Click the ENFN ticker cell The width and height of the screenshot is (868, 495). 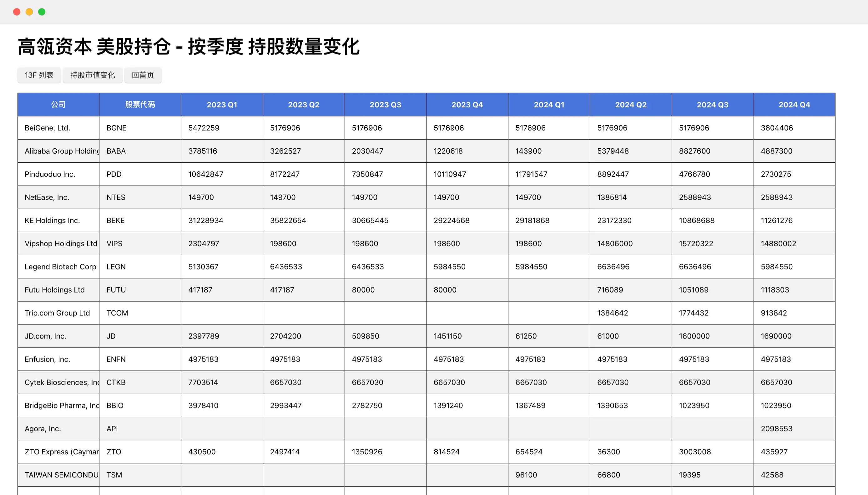click(140, 359)
